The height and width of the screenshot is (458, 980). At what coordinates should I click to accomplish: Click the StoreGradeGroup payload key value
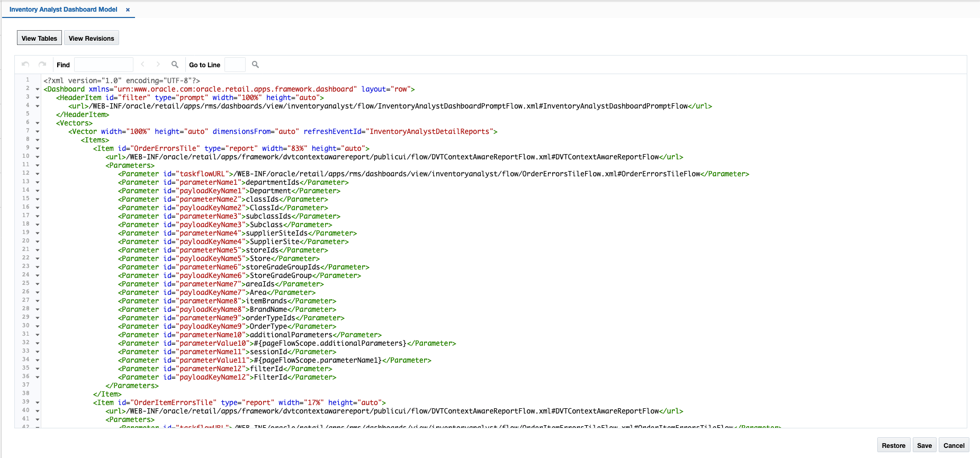[x=281, y=275]
